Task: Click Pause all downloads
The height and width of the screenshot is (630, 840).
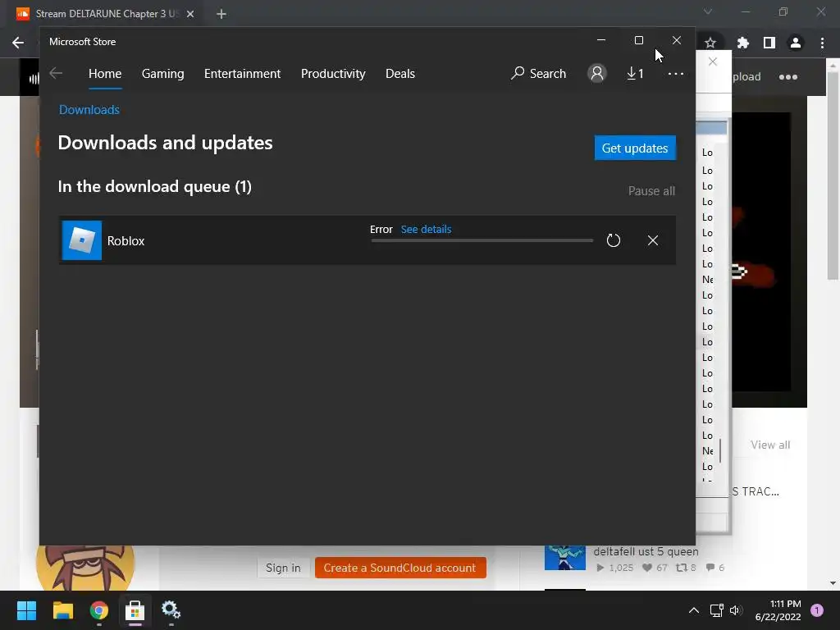Action: point(651,190)
